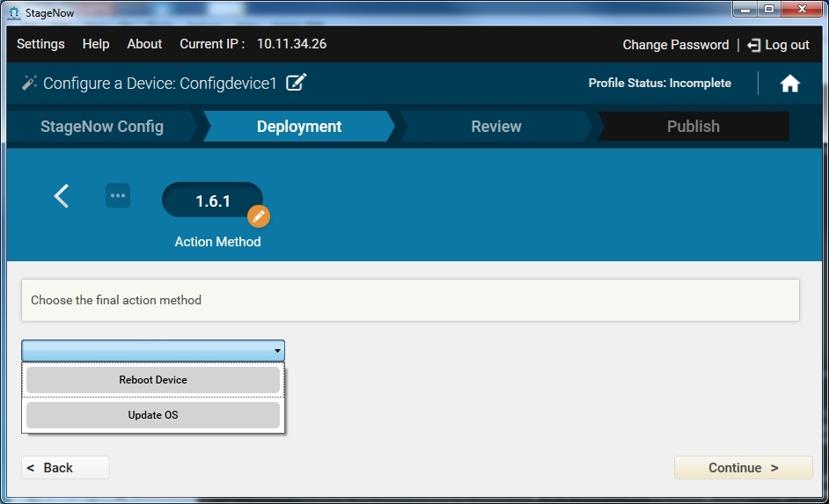Click the Change Password link

pyautogui.click(x=675, y=45)
